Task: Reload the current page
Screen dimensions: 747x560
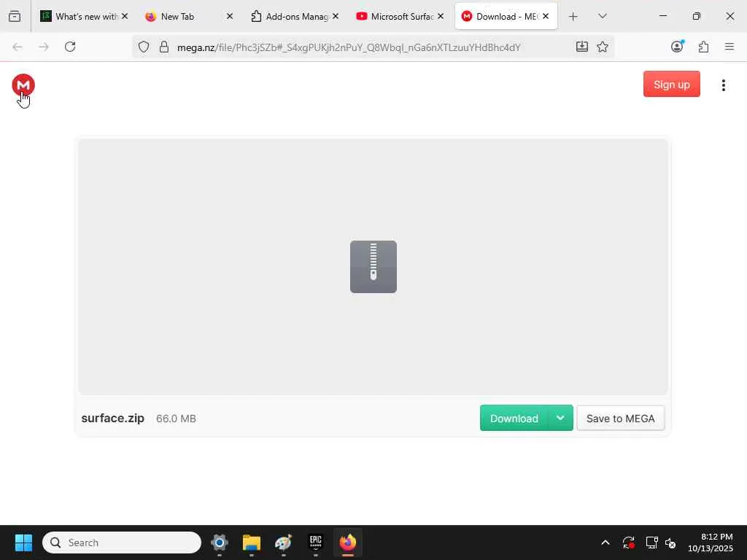Action: [x=70, y=47]
